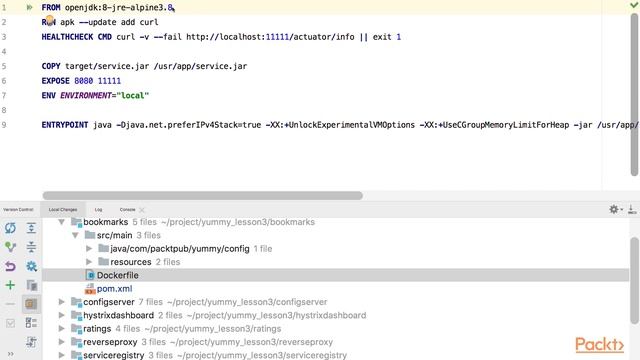Click the green inspection checkmark in the editor
This screenshot has height=360, width=640.
(x=634, y=5)
